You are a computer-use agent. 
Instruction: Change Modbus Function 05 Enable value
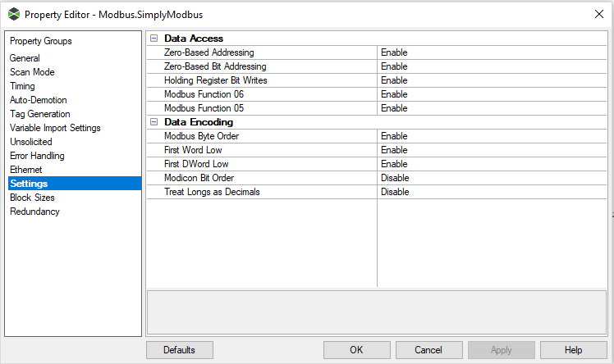click(492, 108)
